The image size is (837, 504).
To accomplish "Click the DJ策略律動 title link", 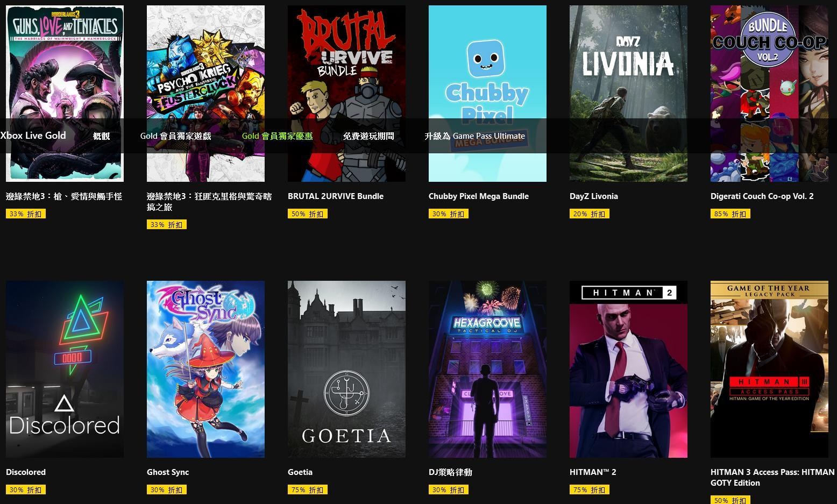I will 450,472.
